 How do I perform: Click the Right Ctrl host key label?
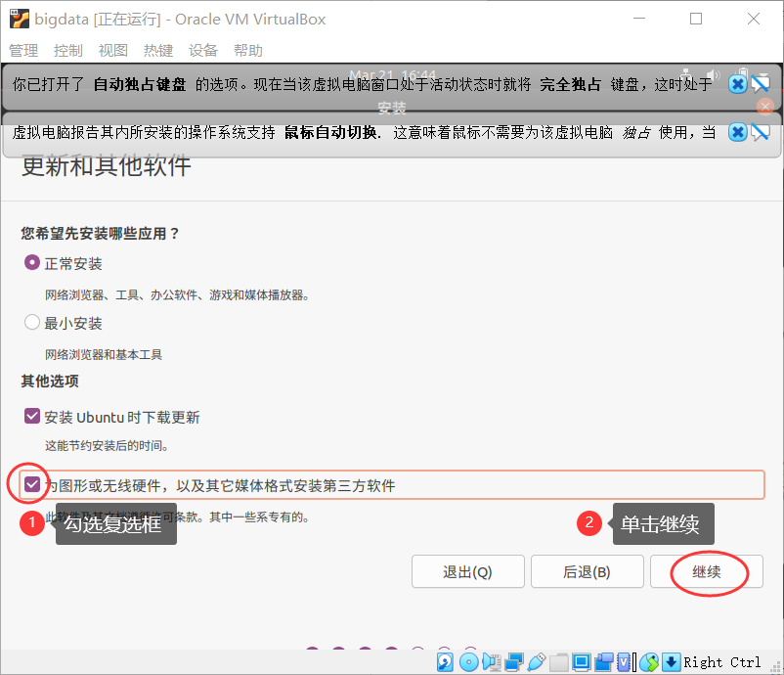coord(721,662)
